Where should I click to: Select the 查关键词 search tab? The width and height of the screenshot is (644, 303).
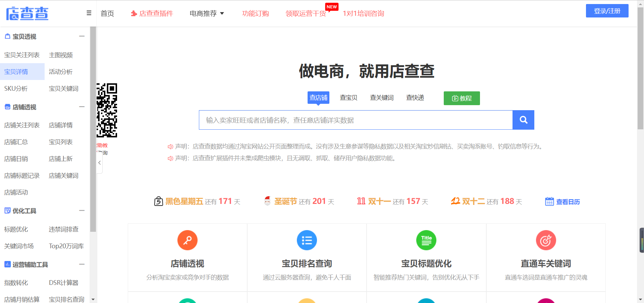click(x=382, y=97)
